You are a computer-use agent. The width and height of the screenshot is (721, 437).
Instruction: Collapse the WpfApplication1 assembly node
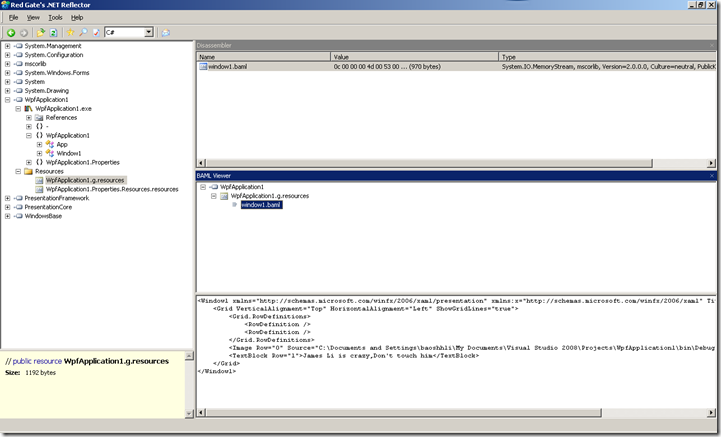[7, 100]
